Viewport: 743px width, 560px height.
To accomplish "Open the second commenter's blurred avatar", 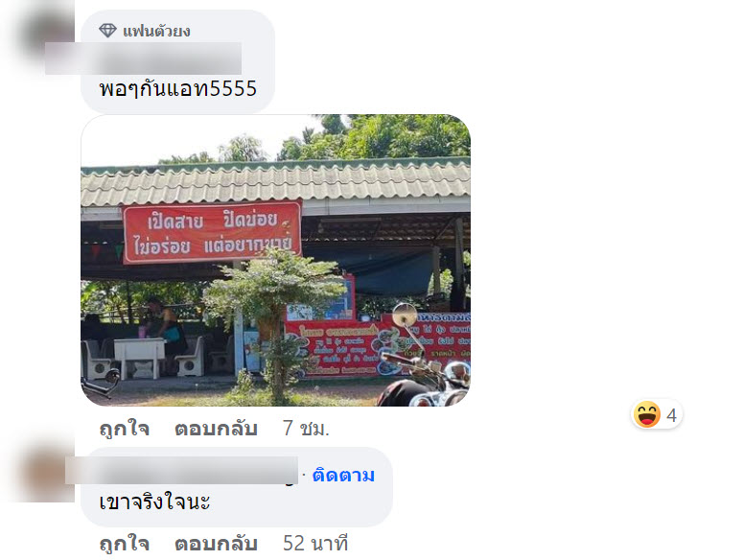I will pos(46,475).
